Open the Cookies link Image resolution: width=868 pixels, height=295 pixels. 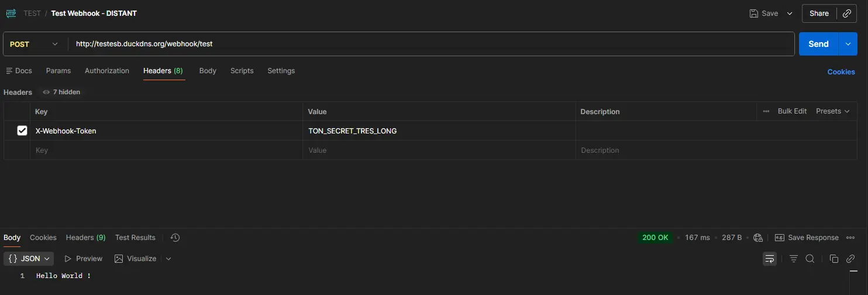coord(841,71)
